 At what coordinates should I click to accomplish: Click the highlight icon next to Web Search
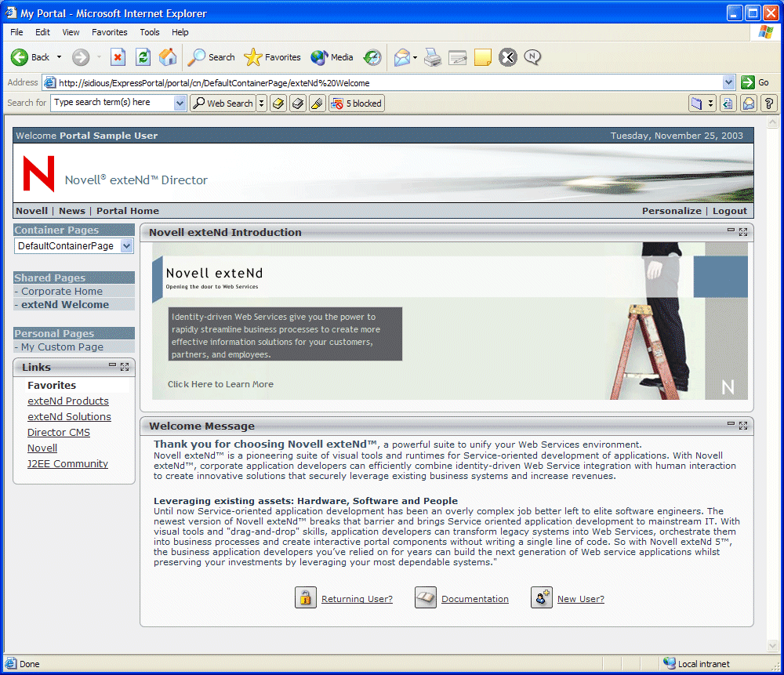278,103
